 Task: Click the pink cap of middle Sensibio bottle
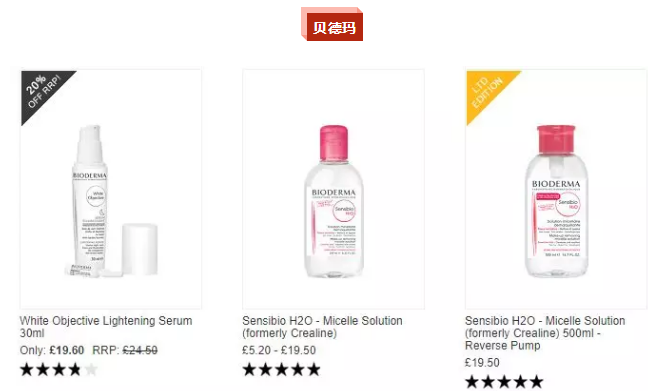click(x=334, y=142)
